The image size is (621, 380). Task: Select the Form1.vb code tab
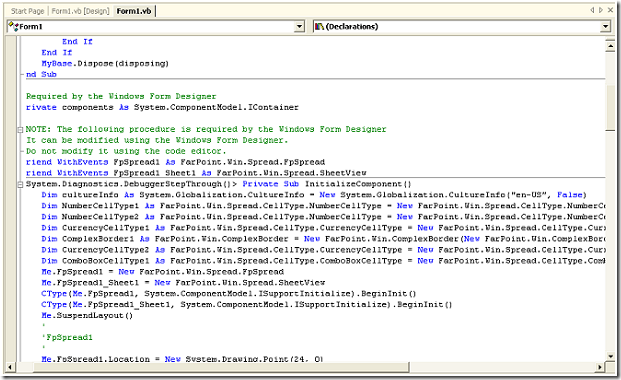point(134,11)
